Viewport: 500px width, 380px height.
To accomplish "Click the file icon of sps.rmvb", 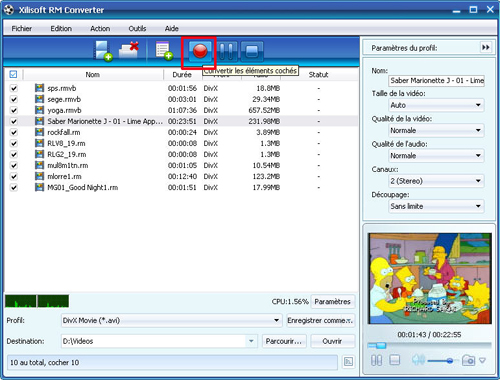I will (39, 88).
